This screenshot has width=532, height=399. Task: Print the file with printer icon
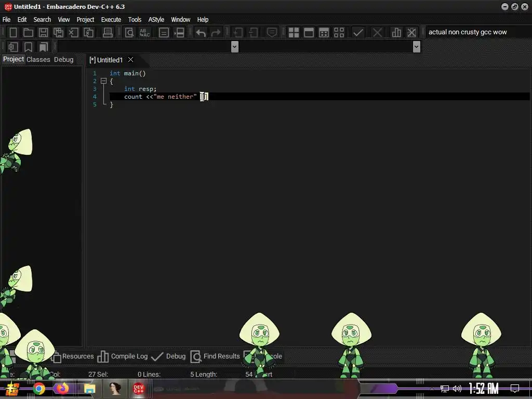[108, 33]
